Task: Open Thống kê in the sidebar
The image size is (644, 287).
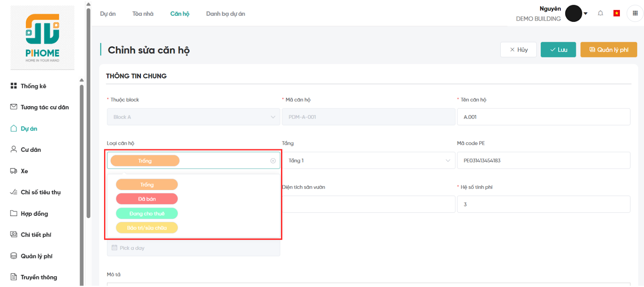Action: pos(33,86)
